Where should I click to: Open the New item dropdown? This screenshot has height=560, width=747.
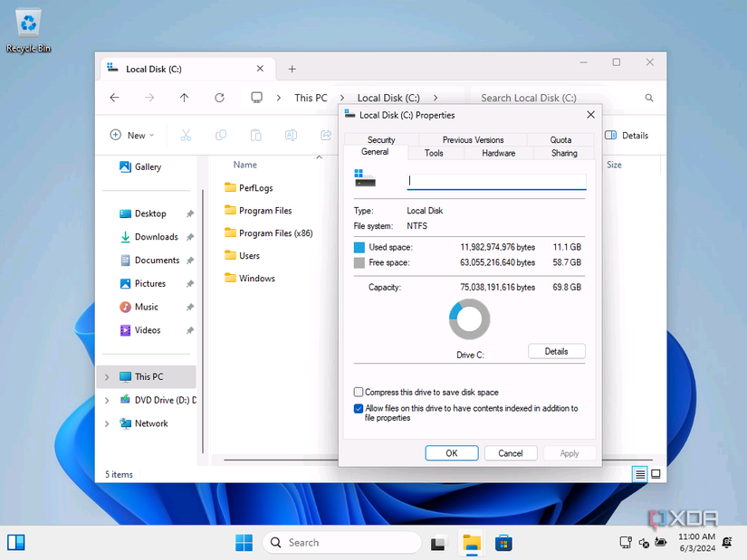pyautogui.click(x=132, y=135)
